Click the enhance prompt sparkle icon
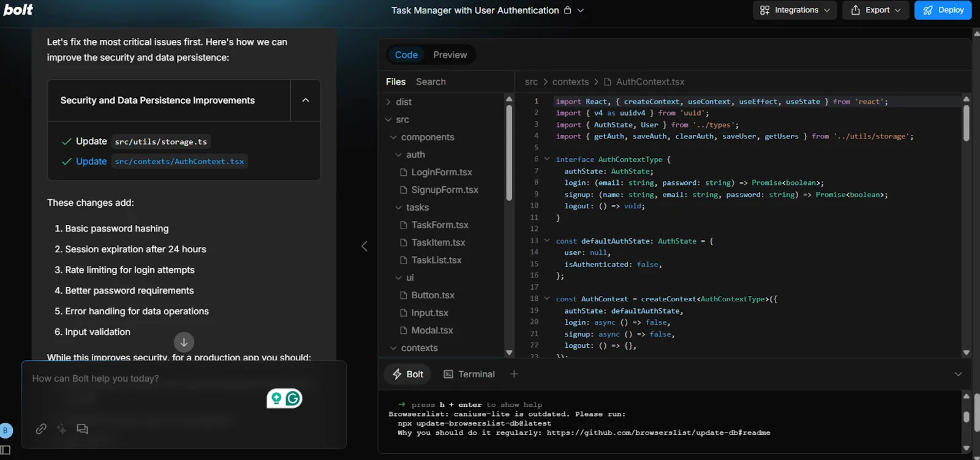This screenshot has width=980, height=460. [x=62, y=429]
